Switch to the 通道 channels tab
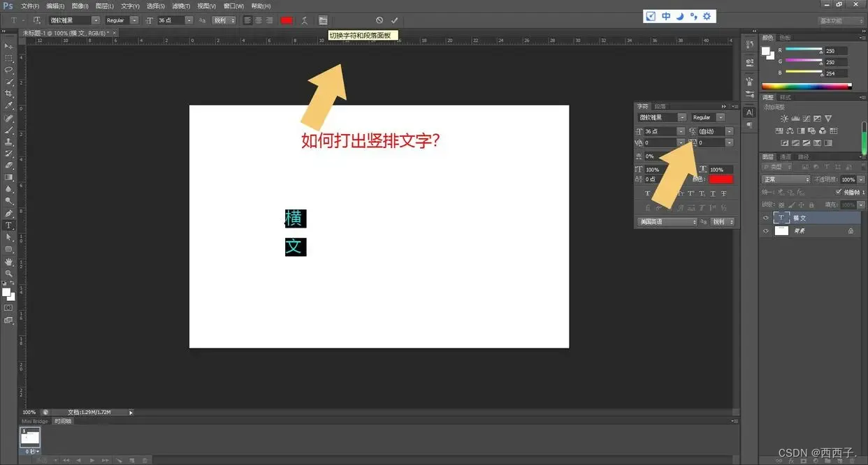Viewport: 868px width, 465px height. [x=786, y=157]
